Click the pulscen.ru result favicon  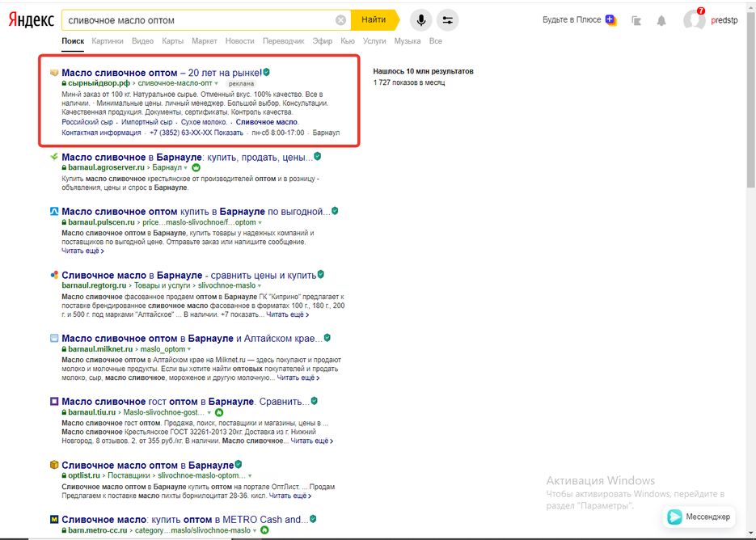(x=54, y=211)
